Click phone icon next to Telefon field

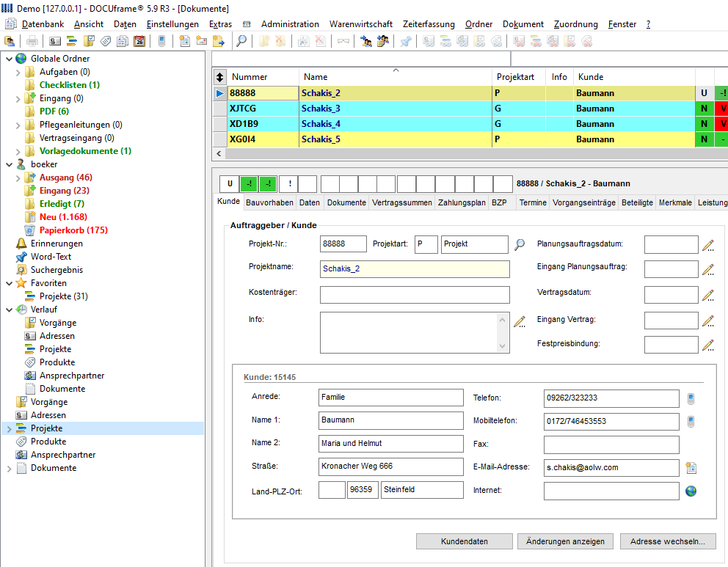coord(691,398)
